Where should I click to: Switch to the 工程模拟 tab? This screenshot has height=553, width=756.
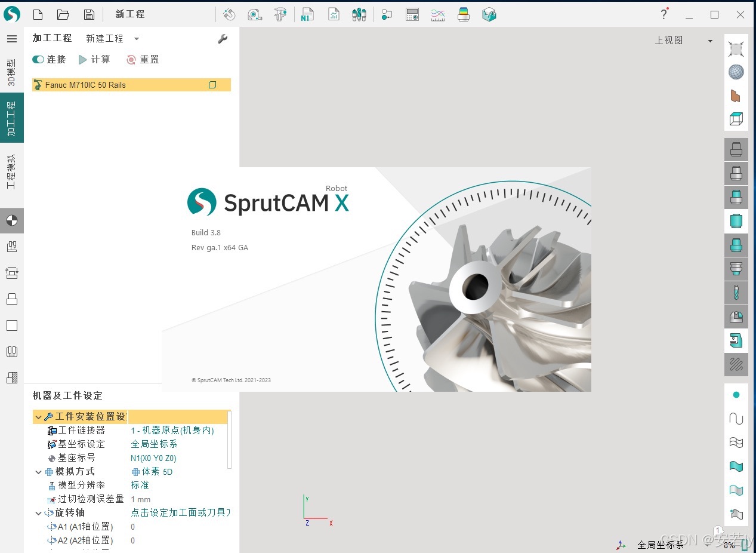tap(11, 172)
